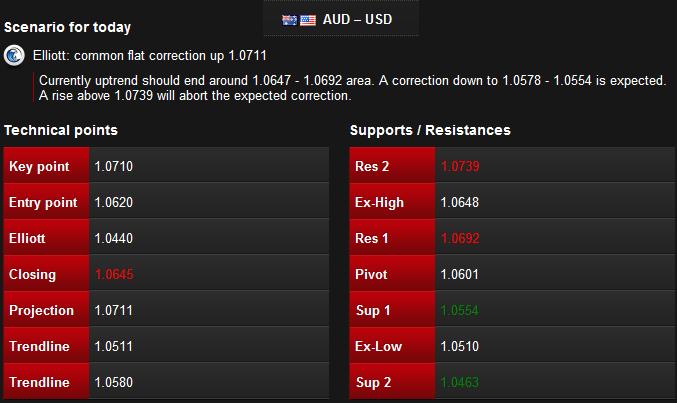Select the Ex-Low row label
Image resolution: width=677 pixels, height=403 pixels.
pos(378,346)
